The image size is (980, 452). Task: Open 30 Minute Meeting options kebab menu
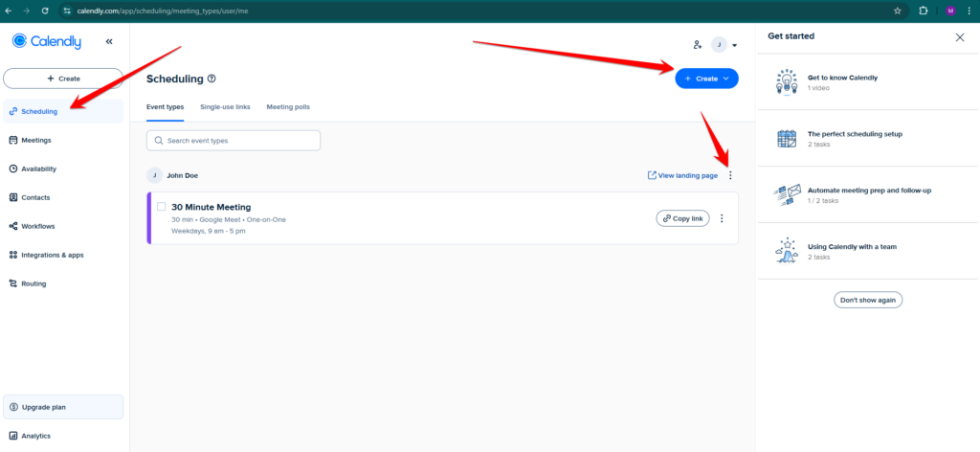722,218
